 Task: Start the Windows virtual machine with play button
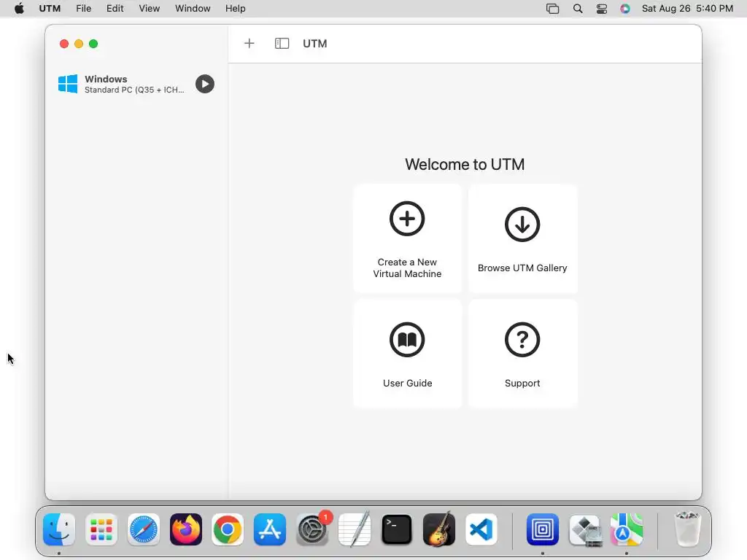[x=205, y=85]
